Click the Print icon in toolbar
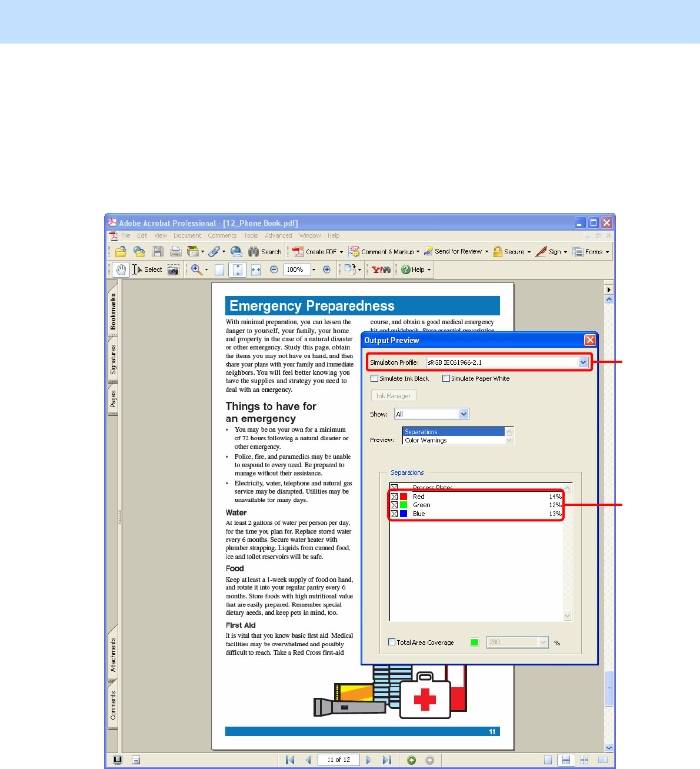 175,252
